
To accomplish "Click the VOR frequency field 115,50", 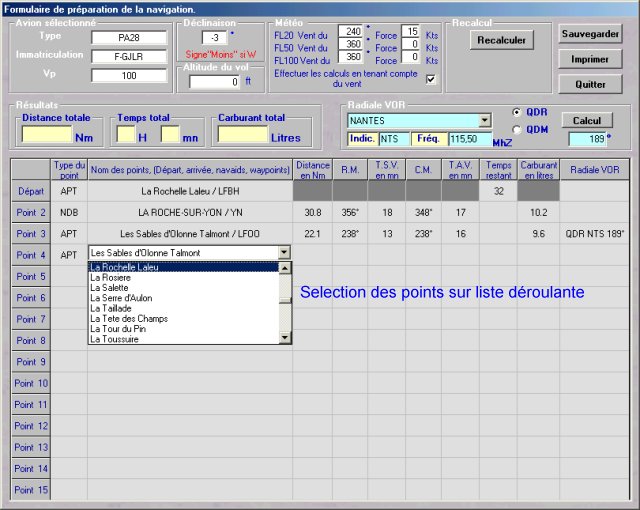I will coord(470,139).
